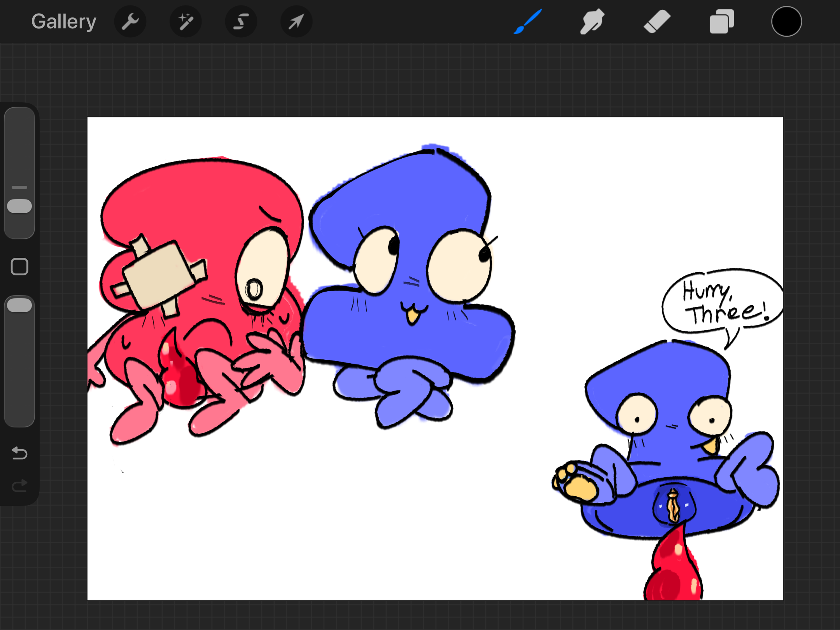This screenshot has height=630, width=840.
Task: Redo the last undone action
Action: coord(19,486)
